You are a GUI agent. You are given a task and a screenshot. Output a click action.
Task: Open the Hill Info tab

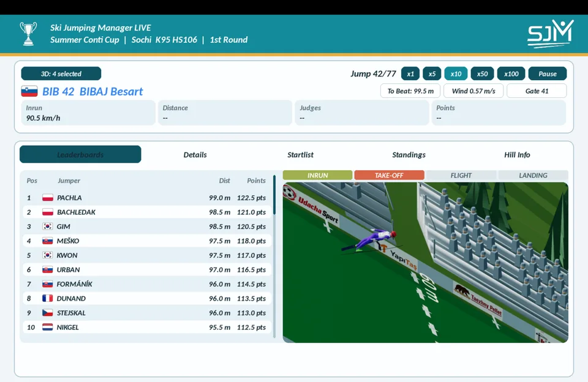(x=517, y=154)
